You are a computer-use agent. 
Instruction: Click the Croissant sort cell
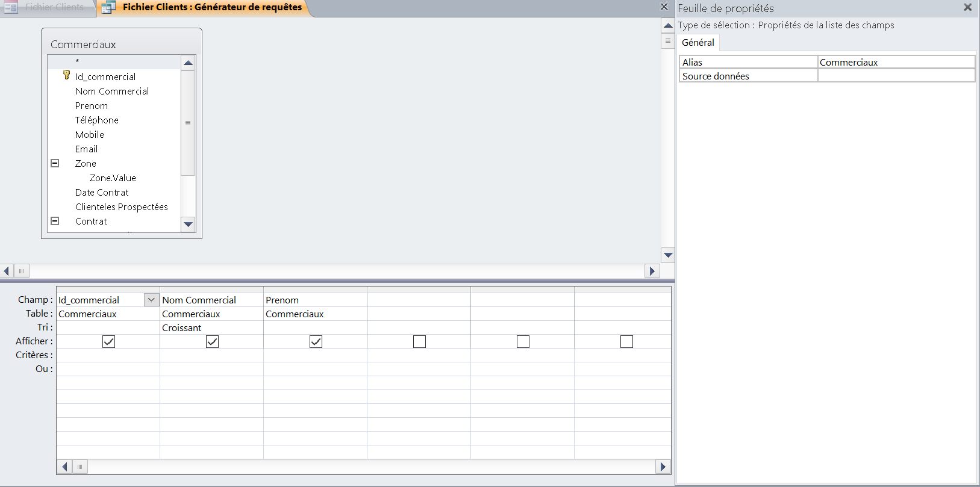(x=211, y=327)
